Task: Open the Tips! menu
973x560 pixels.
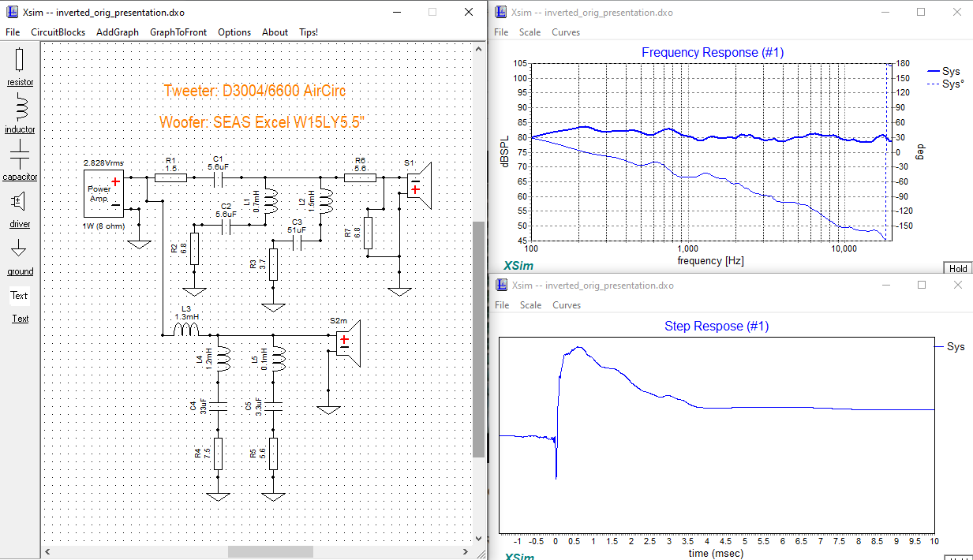Action: point(309,32)
